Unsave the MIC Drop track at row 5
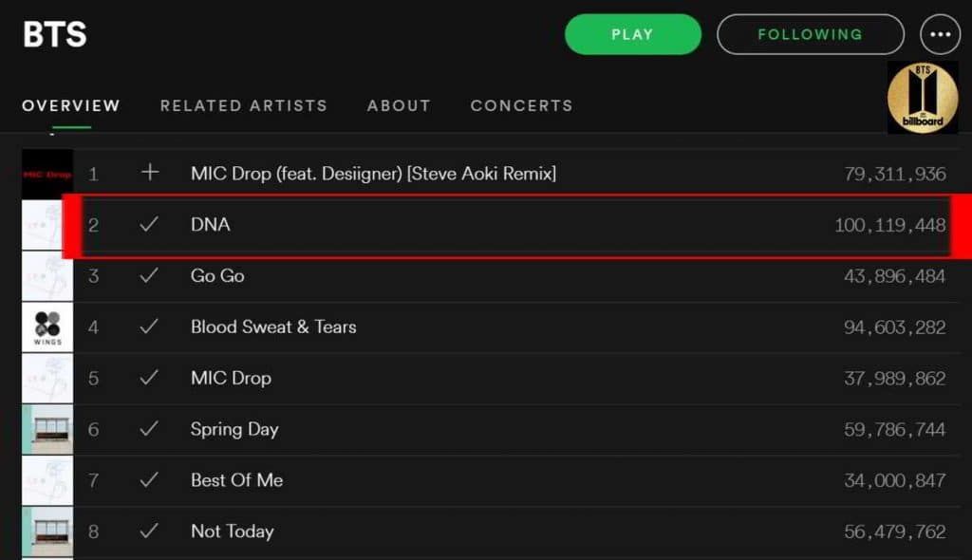Viewport: 972px width, 560px height. click(x=149, y=378)
